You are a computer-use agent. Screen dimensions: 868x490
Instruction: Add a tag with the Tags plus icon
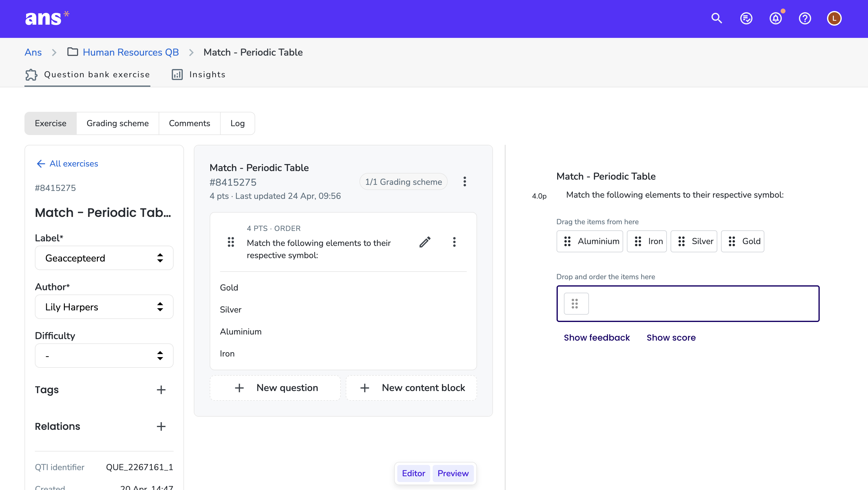[x=161, y=389]
